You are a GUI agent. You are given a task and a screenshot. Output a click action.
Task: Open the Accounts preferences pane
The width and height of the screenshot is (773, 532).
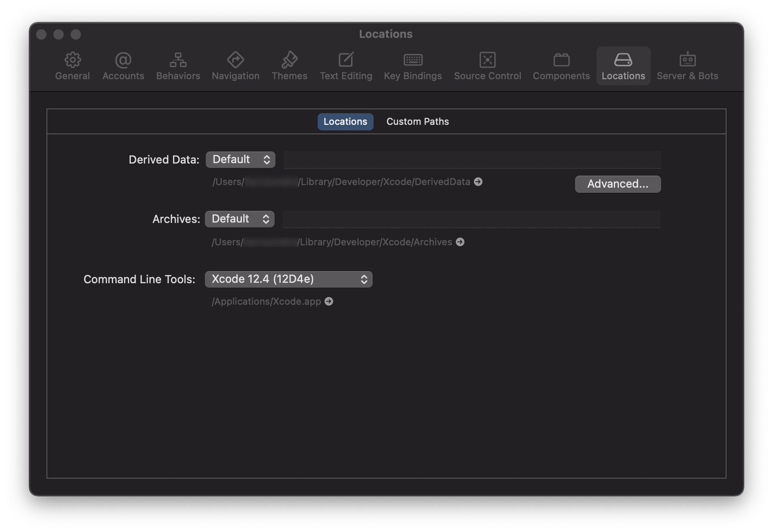pos(123,66)
